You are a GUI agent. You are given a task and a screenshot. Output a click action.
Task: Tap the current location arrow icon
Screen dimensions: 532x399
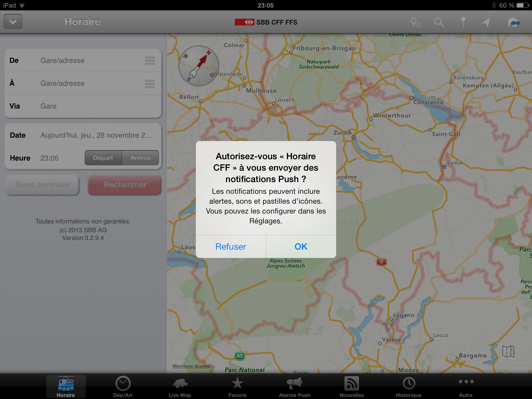click(x=486, y=22)
